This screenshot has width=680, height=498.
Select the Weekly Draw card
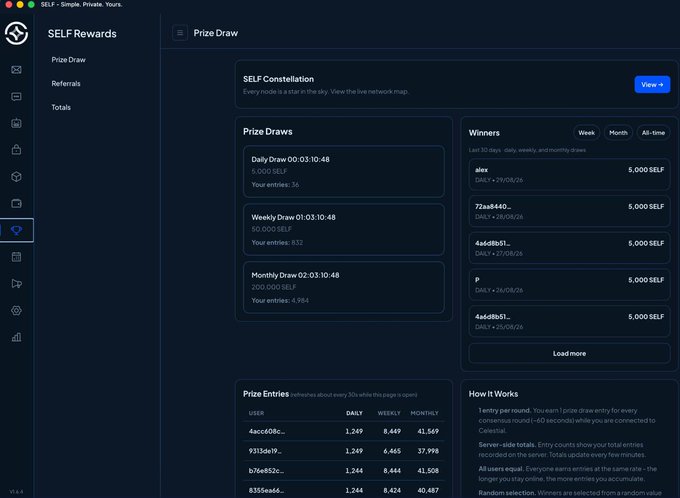(344, 229)
